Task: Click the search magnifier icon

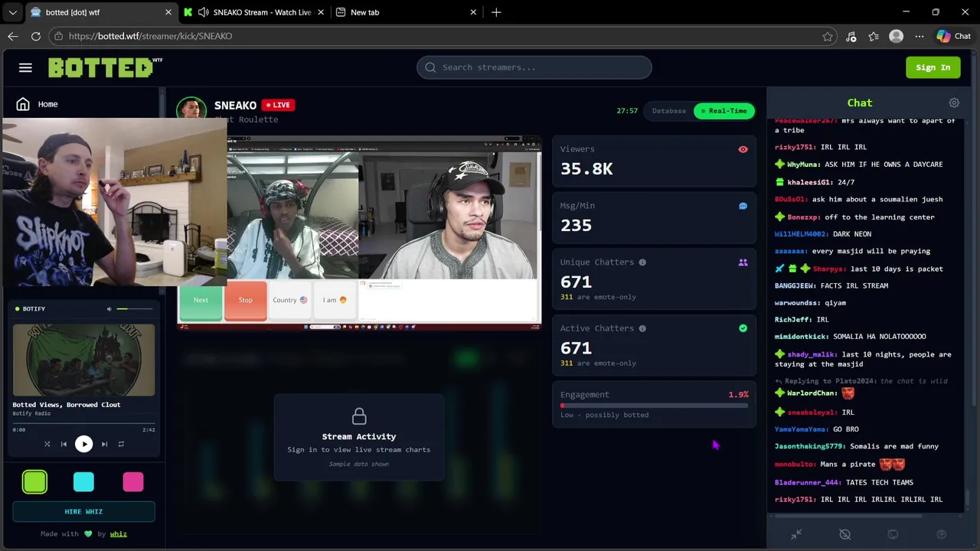Action: pyautogui.click(x=430, y=67)
